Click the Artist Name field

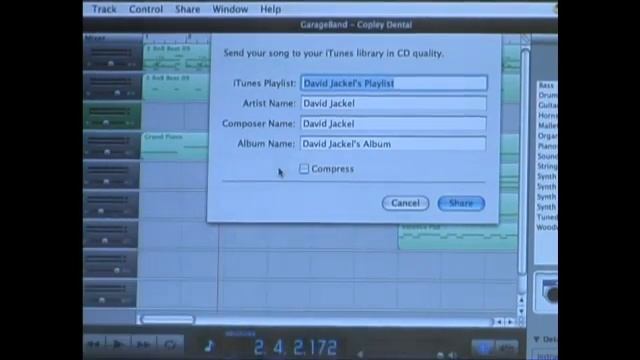click(x=394, y=103)
